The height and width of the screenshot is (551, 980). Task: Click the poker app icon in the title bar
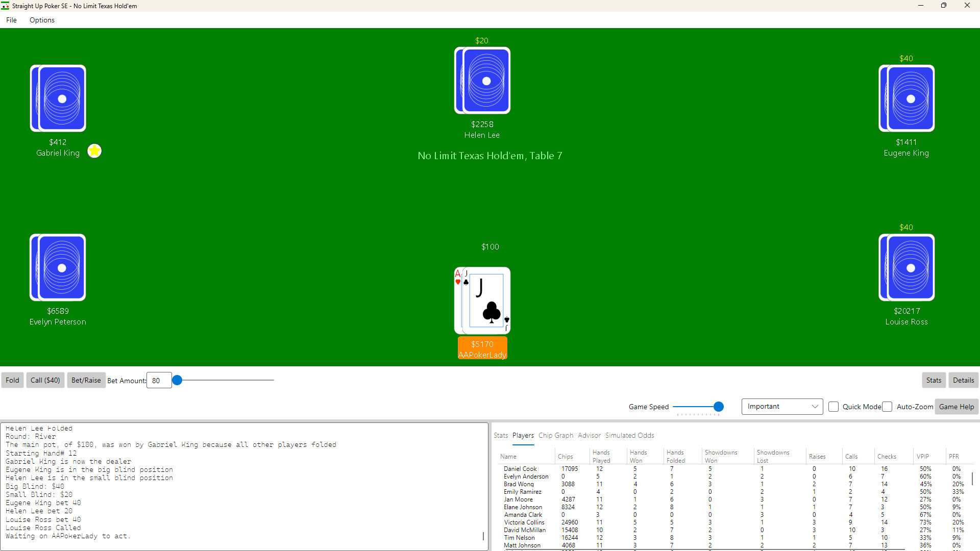click(6, 6)
